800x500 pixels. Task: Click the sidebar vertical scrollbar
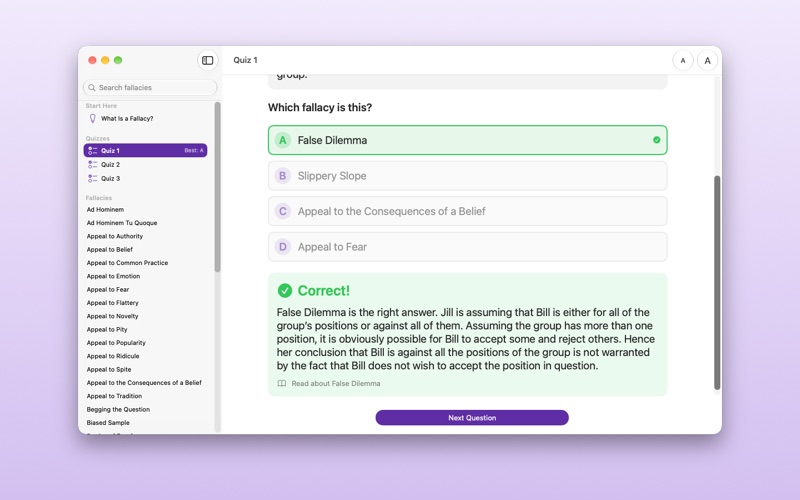coord(217,187)
